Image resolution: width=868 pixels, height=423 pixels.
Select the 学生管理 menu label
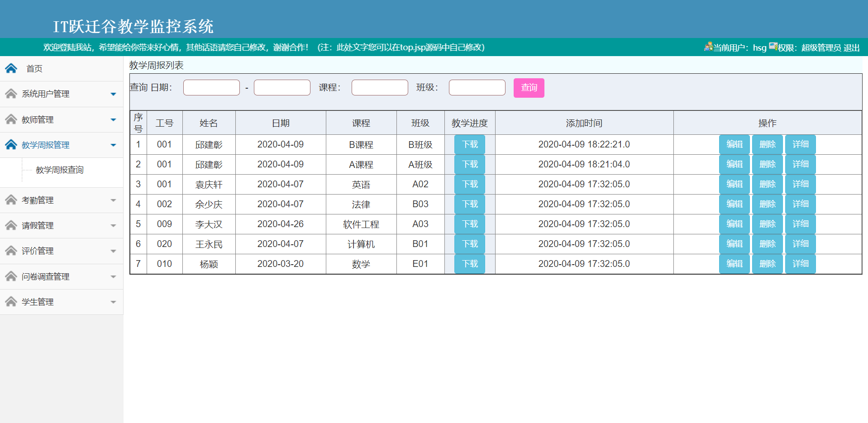(x=38, y=302)
